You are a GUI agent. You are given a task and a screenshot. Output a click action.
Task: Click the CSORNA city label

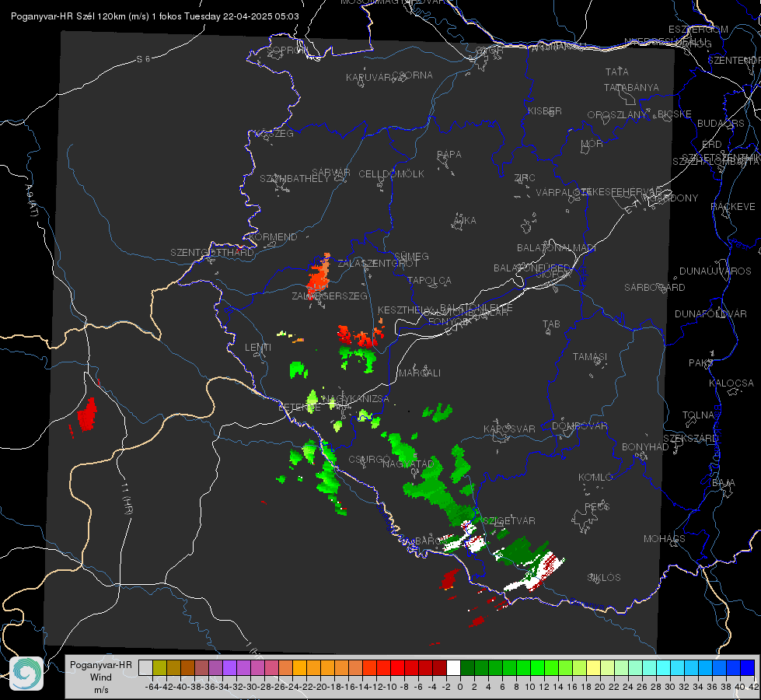(x=413, y=75)
